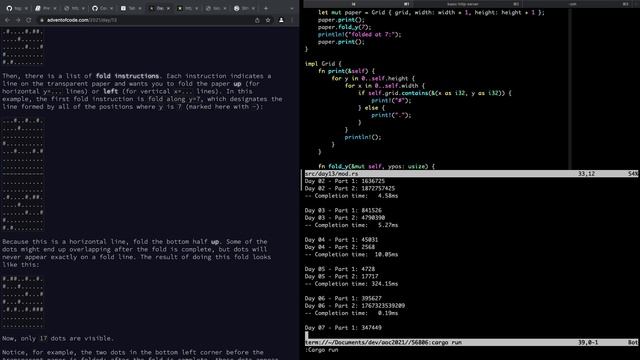The height and width of the screenshot is (360, 640).
Task: Open the tab search chevron in browser
Action: pos(291,8)
